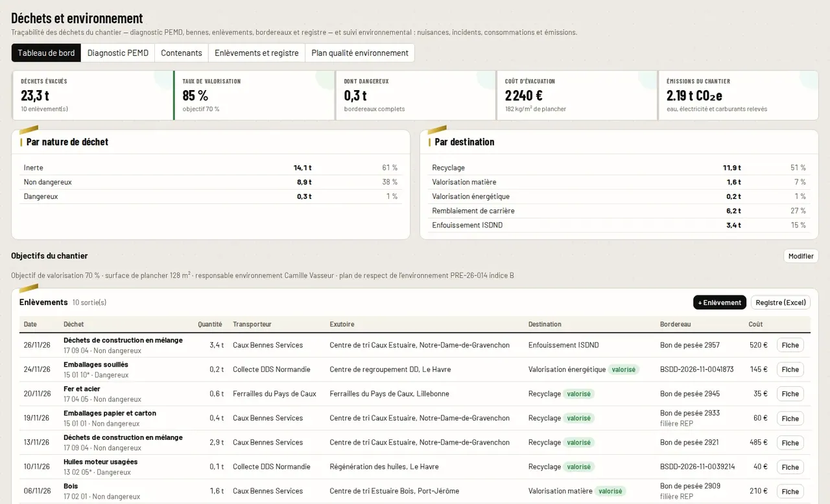Click the Taux de valorisation 85 % card
830x504 pixels.
pos(254,95)
